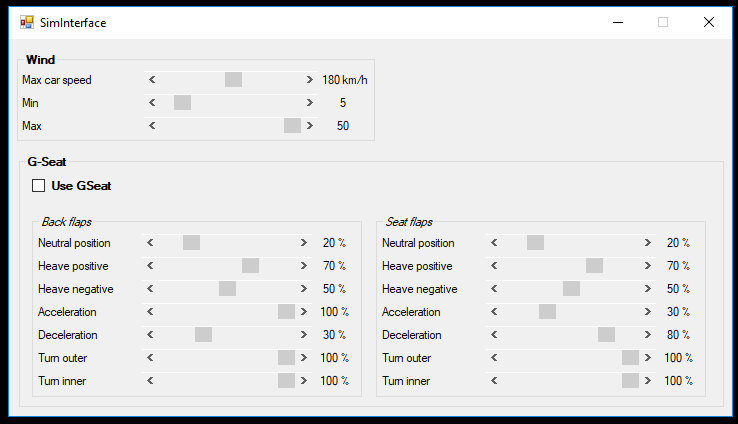Click Seat flaps Neutral position slider thumb

pos(536,243)
